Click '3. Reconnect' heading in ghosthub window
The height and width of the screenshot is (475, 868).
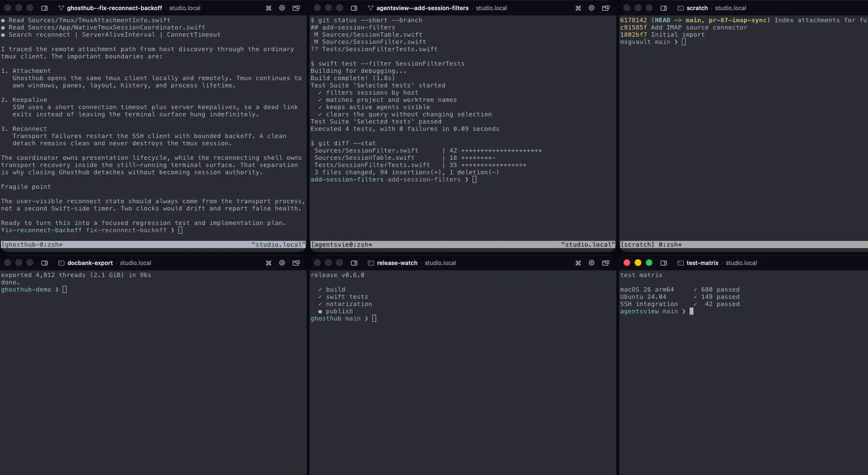pos(24,129)
